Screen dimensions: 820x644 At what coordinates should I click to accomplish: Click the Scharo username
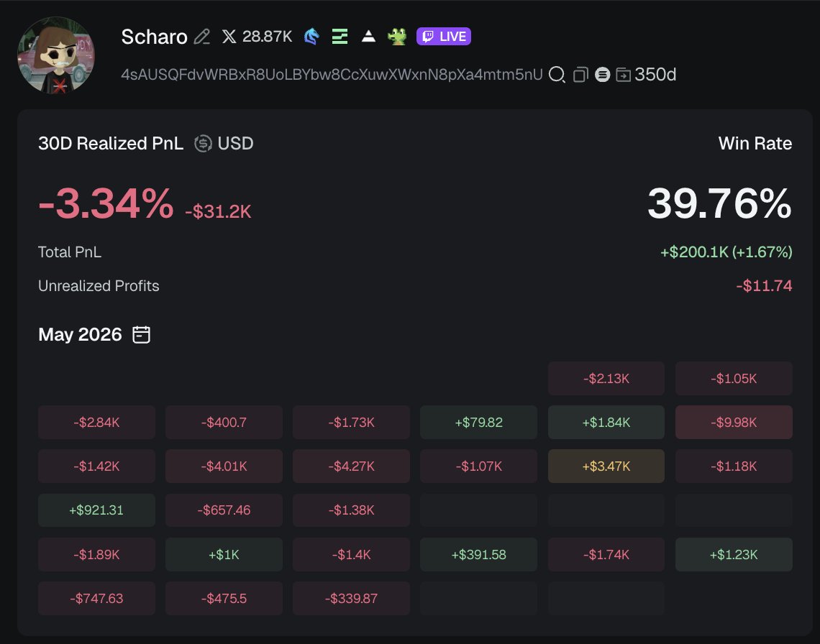point(154,37)
